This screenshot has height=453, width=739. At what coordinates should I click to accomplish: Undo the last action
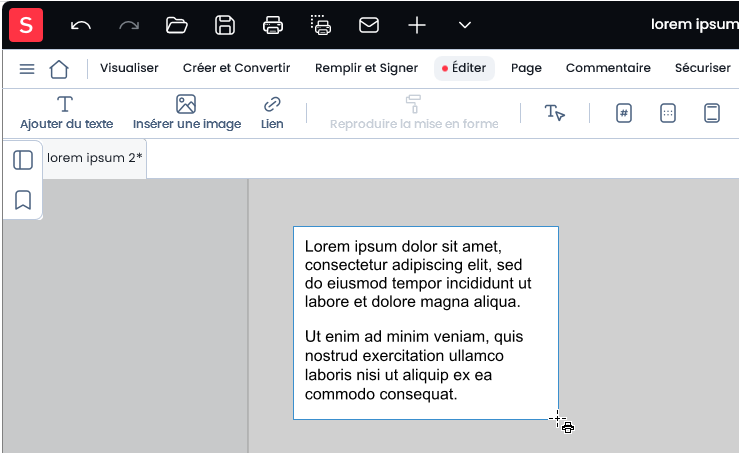(x=81, y=25)
